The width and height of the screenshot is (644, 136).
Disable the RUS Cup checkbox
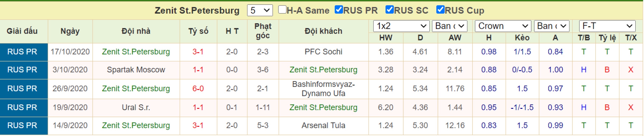(440, 10)
